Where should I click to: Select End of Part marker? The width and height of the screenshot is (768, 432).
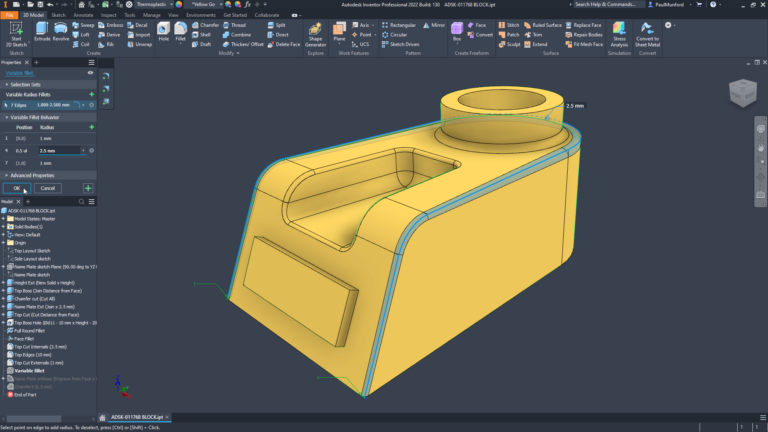(25, 395)
